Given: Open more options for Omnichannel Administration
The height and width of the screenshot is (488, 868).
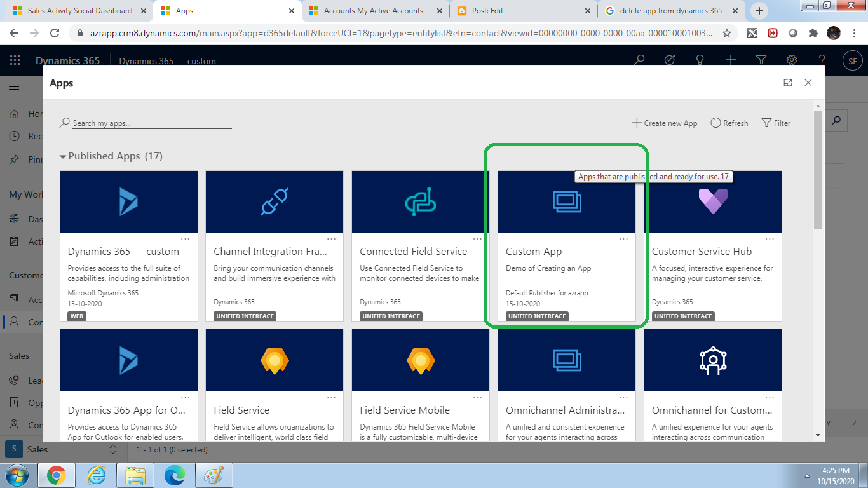Looking at the screenshot, I should tap(624, 398).
